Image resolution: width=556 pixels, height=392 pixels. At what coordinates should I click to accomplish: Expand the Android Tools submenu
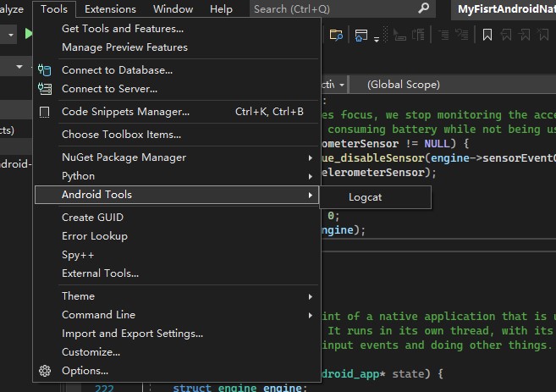177,195
